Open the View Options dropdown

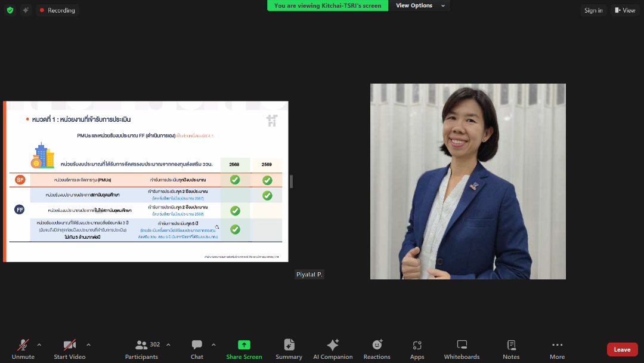pyautogui.click(x=420, y=5)
